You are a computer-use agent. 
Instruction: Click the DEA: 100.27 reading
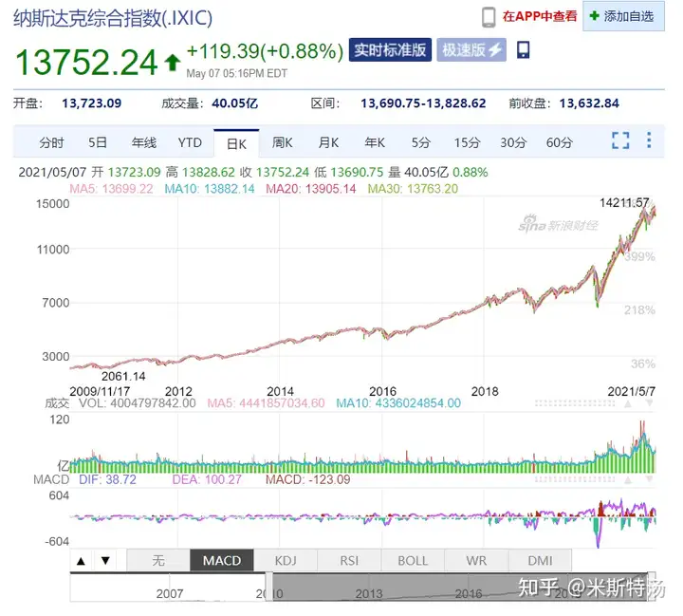(x=207, y=479)
